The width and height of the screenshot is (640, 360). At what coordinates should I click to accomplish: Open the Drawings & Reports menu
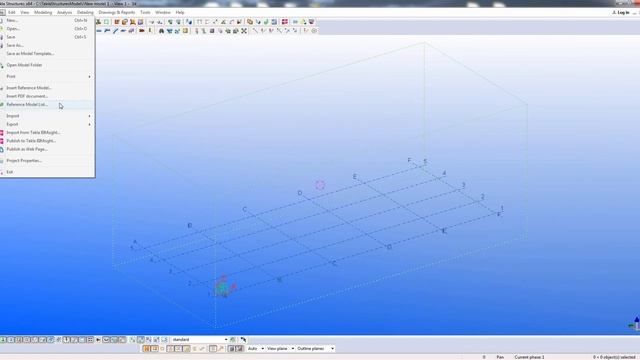tap(117, 12)
